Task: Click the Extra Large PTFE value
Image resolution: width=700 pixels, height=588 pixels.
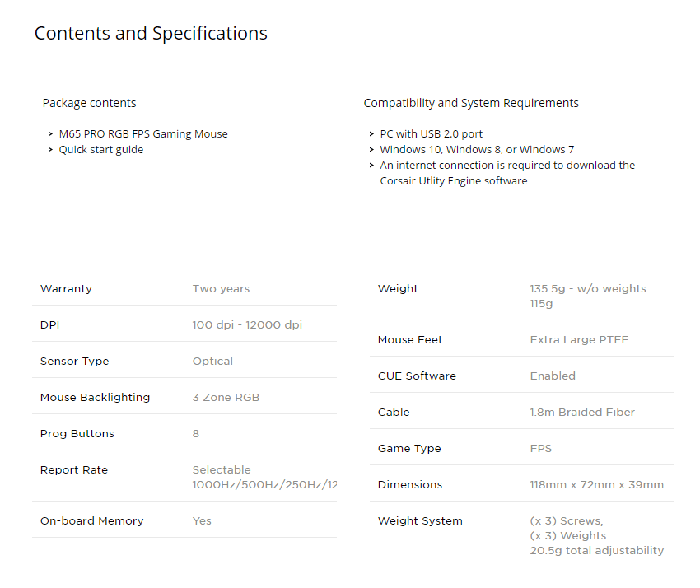Action: [x=579, y=340]
